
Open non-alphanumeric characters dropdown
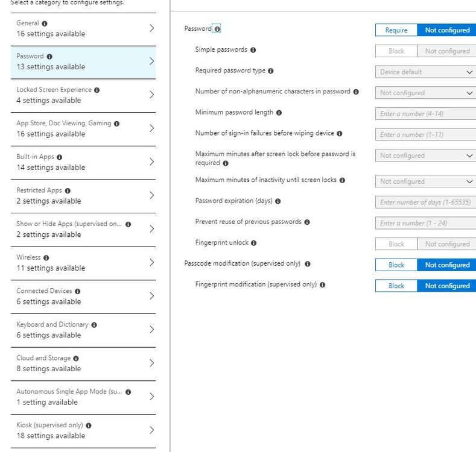point(425,93)
